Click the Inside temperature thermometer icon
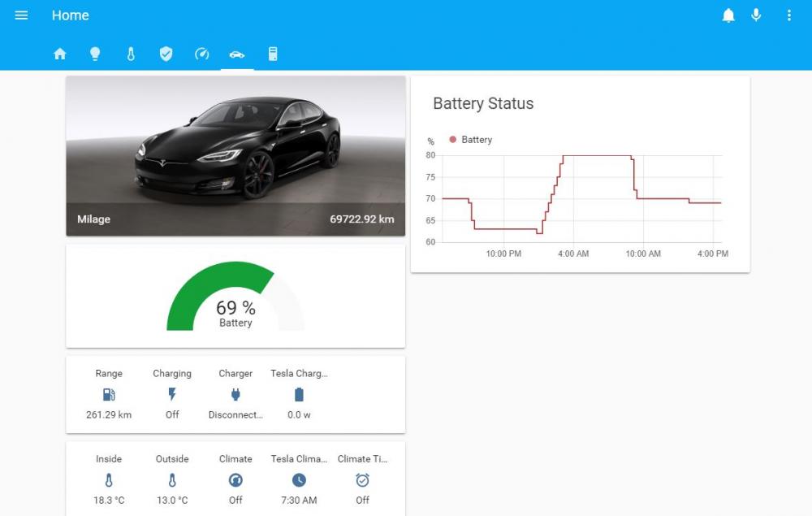This screenshot has height=516, width=812. [x=109, y=480]
